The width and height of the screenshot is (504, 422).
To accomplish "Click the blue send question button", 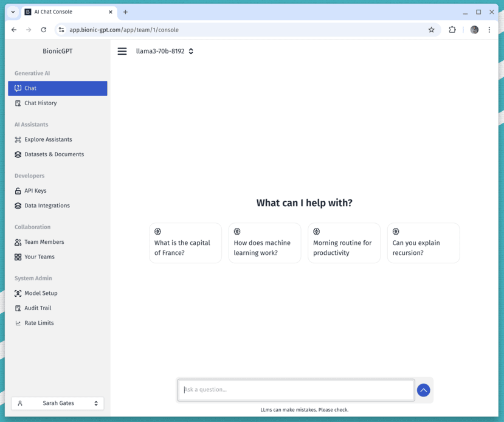I will click(x=423, y=390).
